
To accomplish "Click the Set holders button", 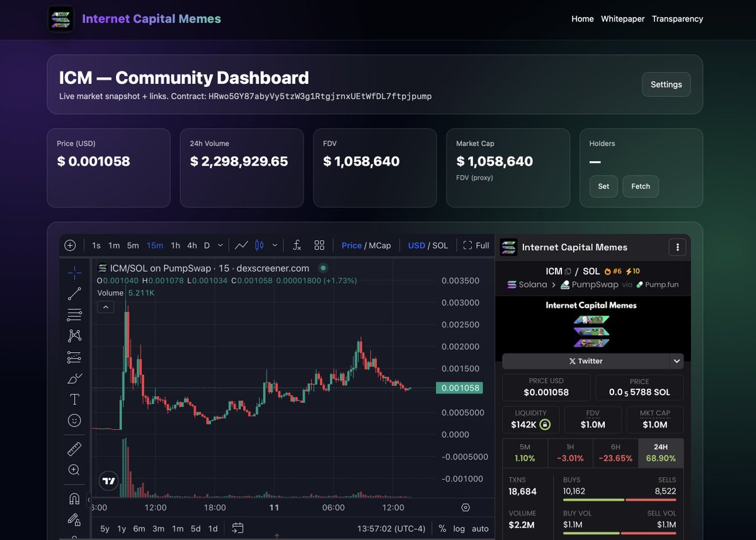I will pyautogui.click(x=604, y=187).
